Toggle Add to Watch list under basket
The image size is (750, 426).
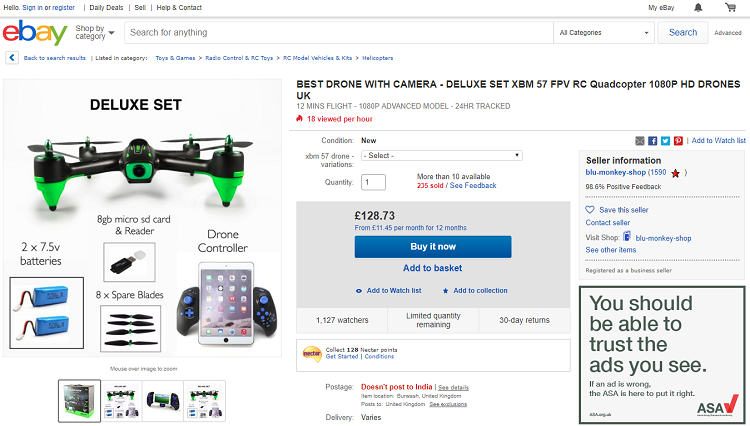tap(389, 291)
